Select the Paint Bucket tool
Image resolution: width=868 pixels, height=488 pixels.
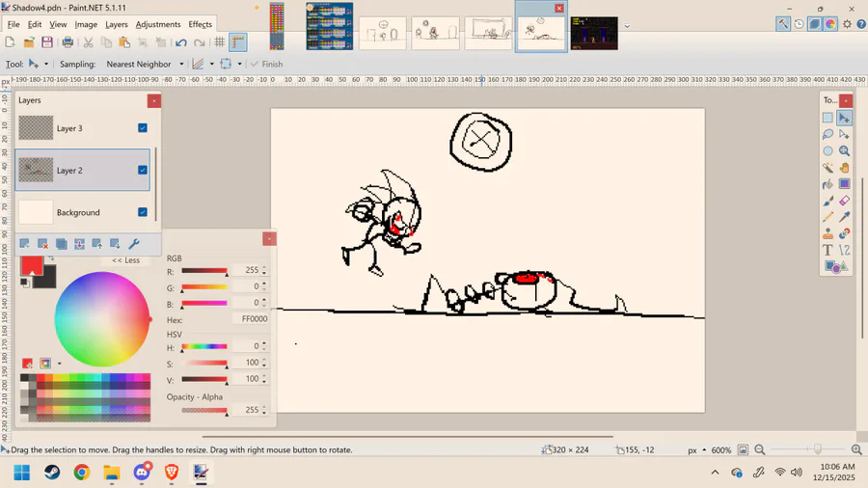point(827,184)
